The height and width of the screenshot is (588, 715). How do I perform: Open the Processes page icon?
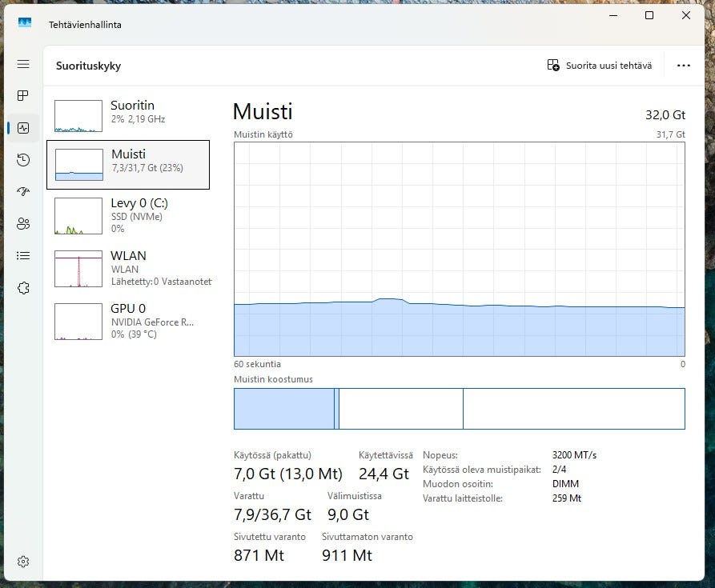click(x=22, y=96)
